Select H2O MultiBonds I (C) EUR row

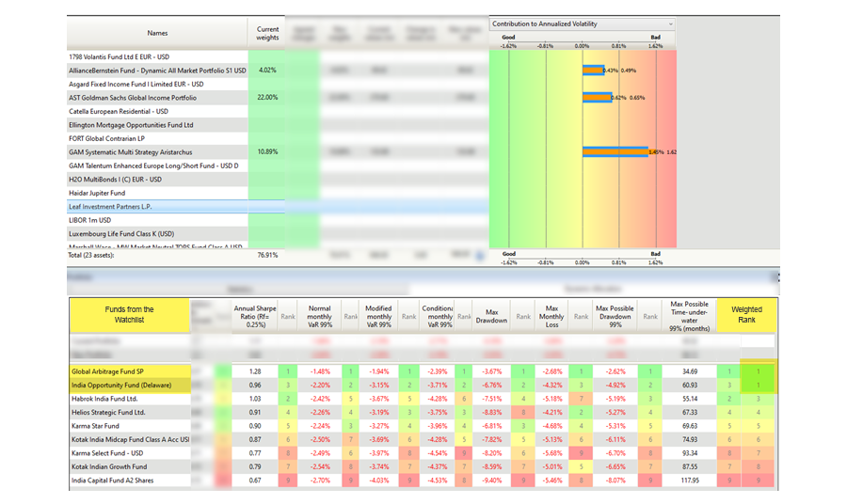coord(157,180)
